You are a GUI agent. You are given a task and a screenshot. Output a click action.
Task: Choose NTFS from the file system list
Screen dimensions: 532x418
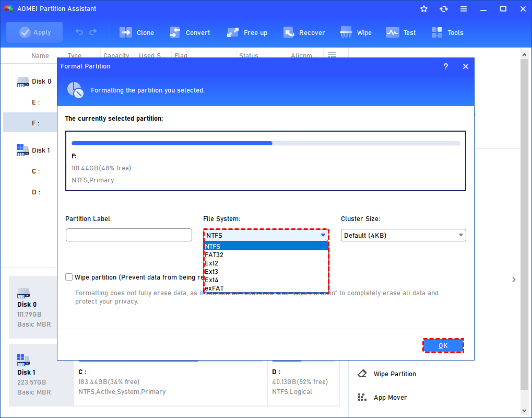pyautogui.click(x=266, y=246)
